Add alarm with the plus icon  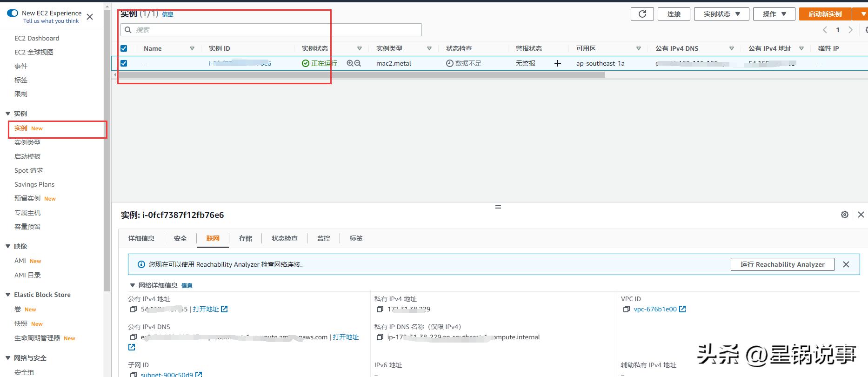click(x=558, y=63)
